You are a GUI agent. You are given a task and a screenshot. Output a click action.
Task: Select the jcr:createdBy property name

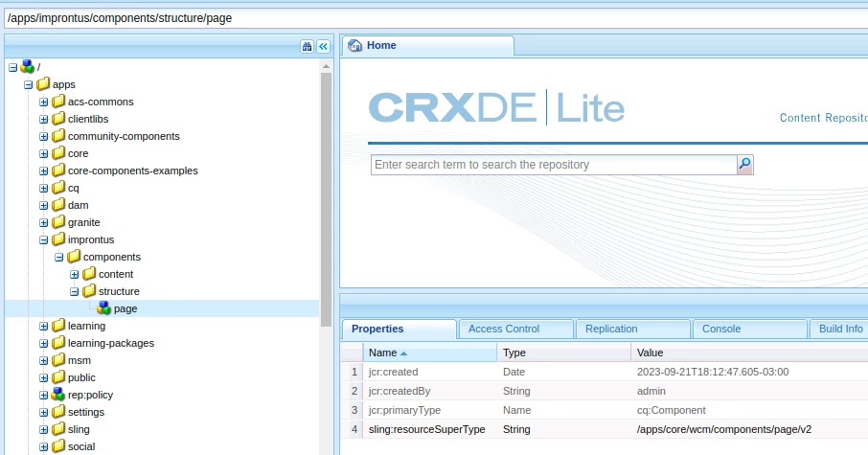400,391
